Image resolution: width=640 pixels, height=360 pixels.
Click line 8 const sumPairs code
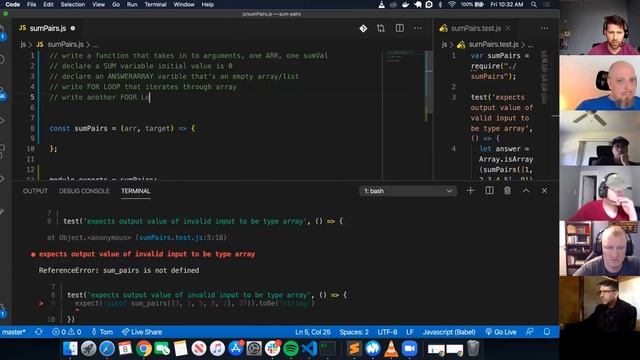point(122,128)
